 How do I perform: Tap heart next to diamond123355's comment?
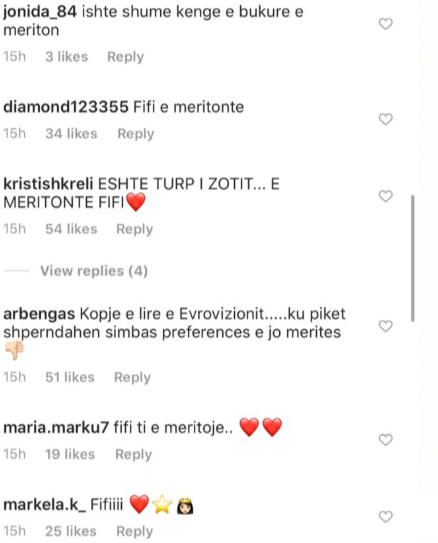[385, 119]
